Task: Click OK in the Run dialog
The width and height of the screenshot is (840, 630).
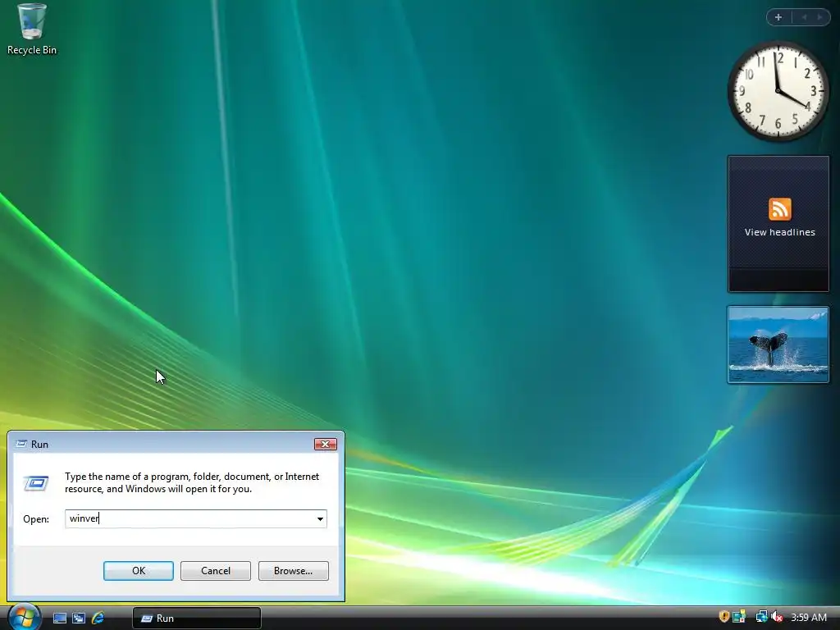Action: pyautogui.click(x=138, y=571)
